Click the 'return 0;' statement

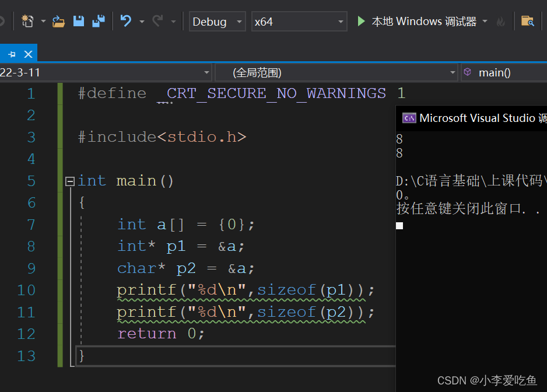[x=161, y=334]
